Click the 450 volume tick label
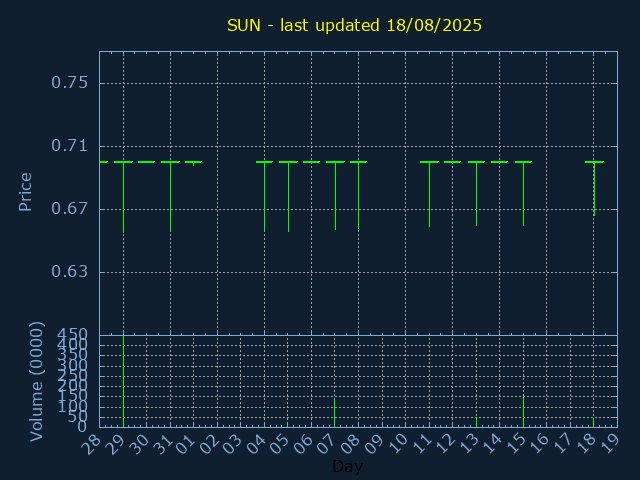Image resolution: width=640 pixels, height=480 pixels. point(72,335)
